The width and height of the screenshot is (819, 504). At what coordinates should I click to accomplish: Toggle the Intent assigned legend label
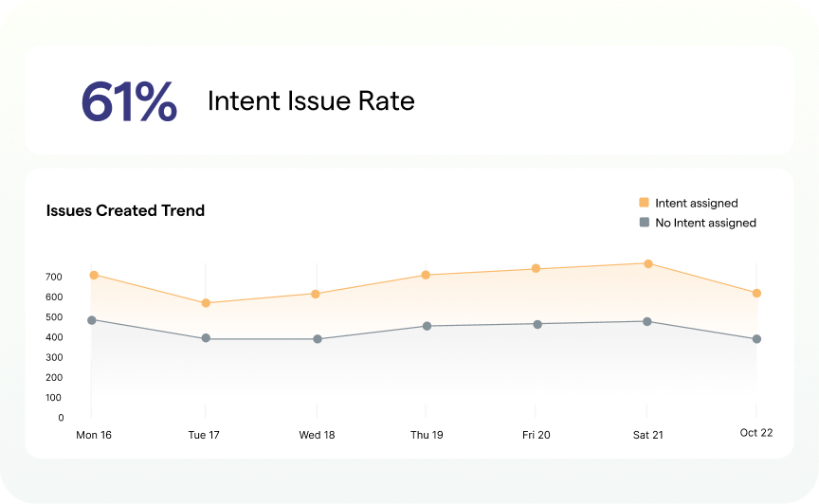(696, 203)
